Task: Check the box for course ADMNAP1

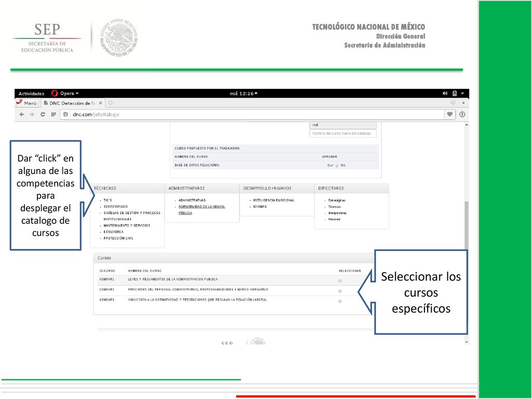Action: point(340,281)
